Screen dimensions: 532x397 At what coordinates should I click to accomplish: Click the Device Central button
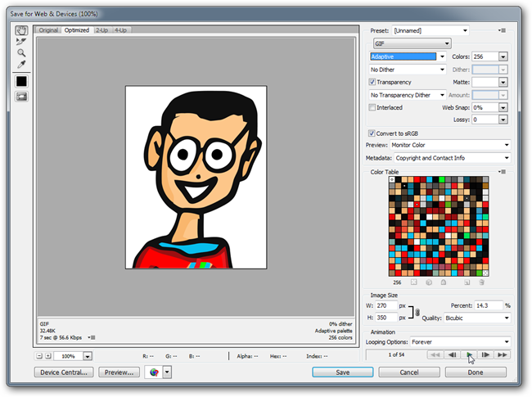pyautogui.click(x=64, y=372)
